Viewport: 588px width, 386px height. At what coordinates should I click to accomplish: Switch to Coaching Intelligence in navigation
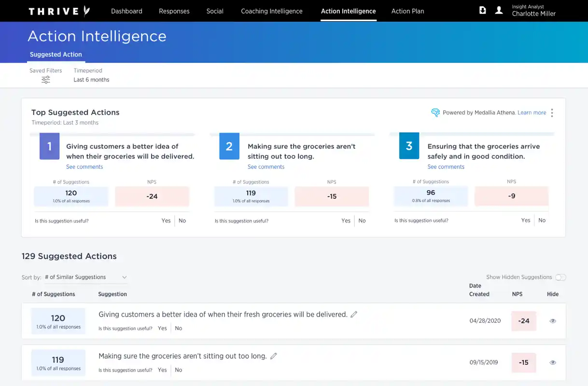pos(271,11)
